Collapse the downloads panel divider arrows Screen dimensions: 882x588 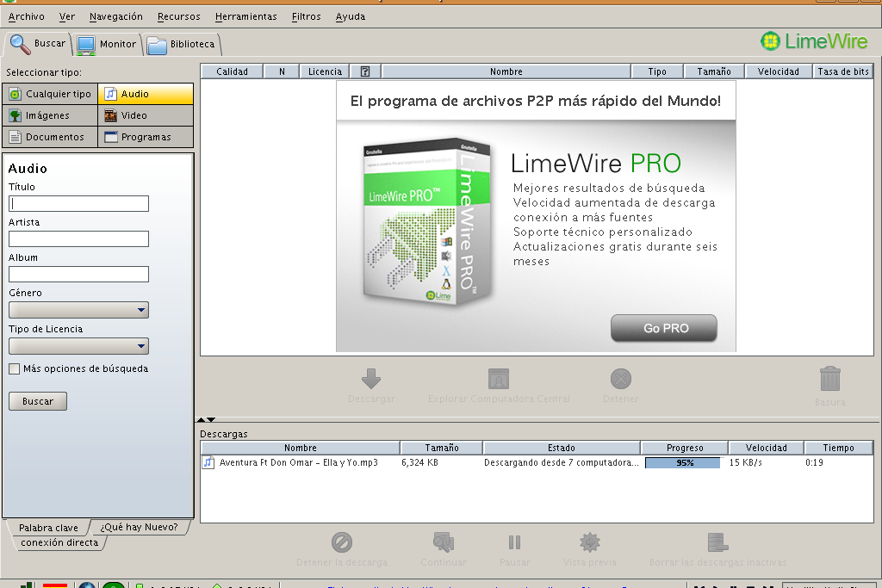point(206,419)
